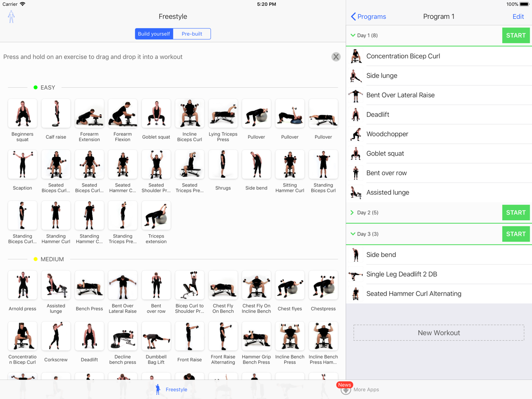
Task: Open More Apps download icon
Action: (346, 389)
